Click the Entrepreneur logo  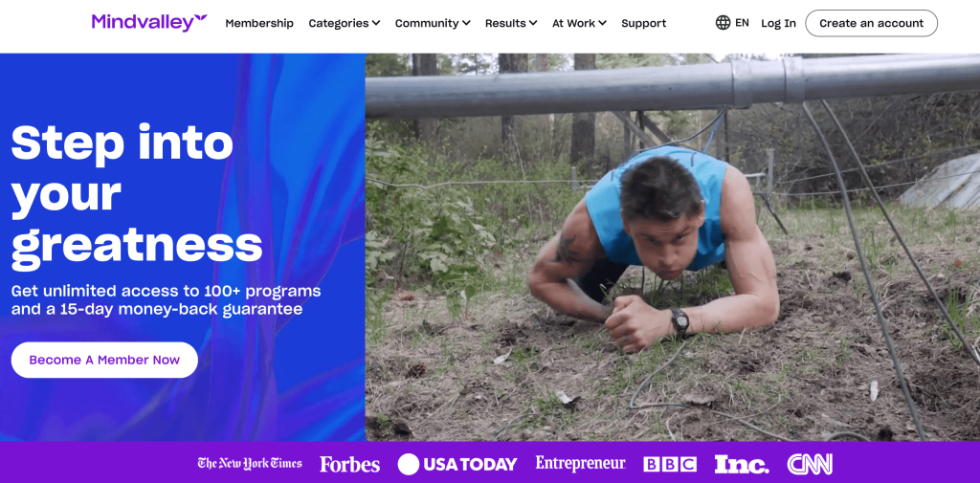(x=580, y=464)
